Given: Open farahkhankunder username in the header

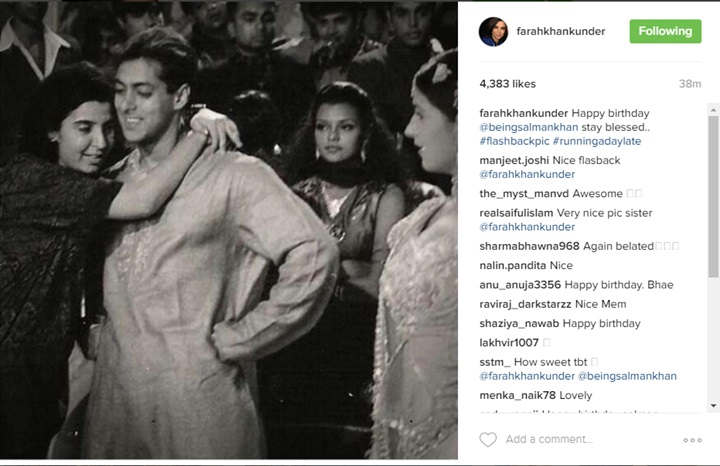Looking at the screenshot, I should pyautogui.click(x=561, y=31).
